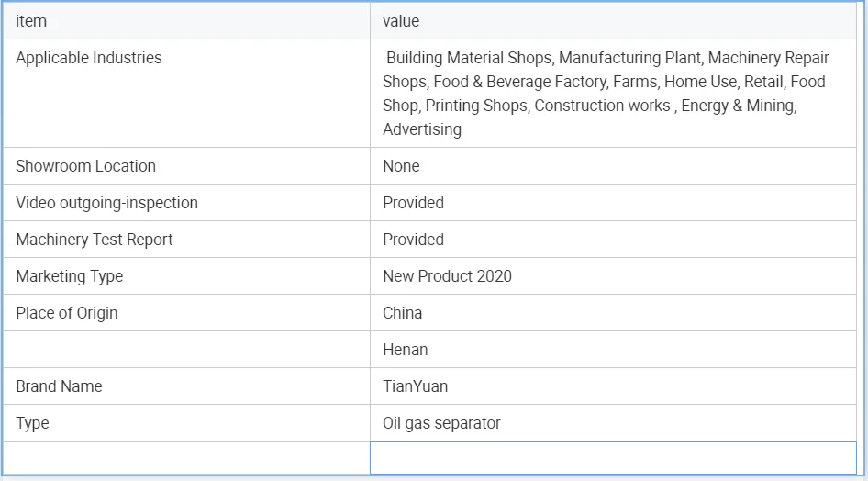
Task: Click the 'value' header cell
Action: click(401, 21)
